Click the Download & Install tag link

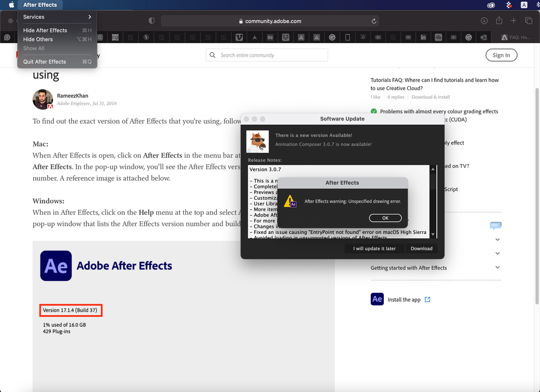pyautogui.click(x=430, y=97)
